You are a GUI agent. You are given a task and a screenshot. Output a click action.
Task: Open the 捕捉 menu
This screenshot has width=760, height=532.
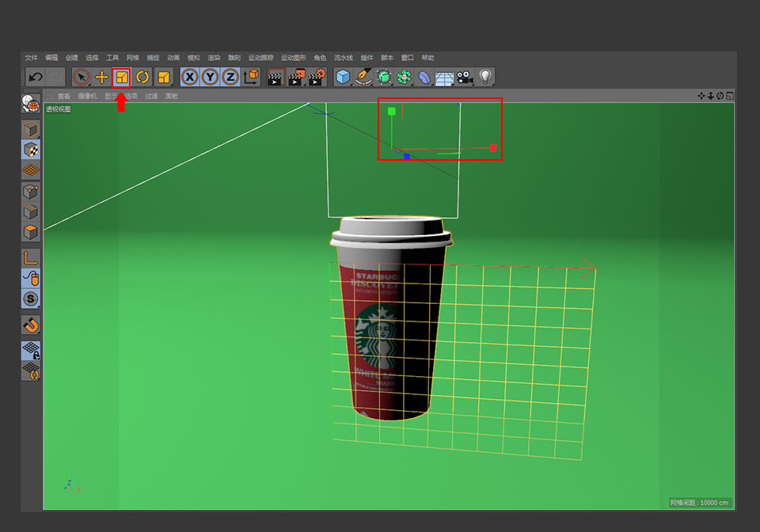153,58
